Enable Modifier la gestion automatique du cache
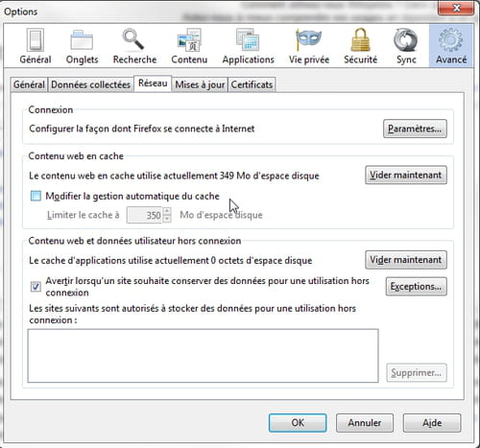 pyautogui.click(x=36, y=196)
